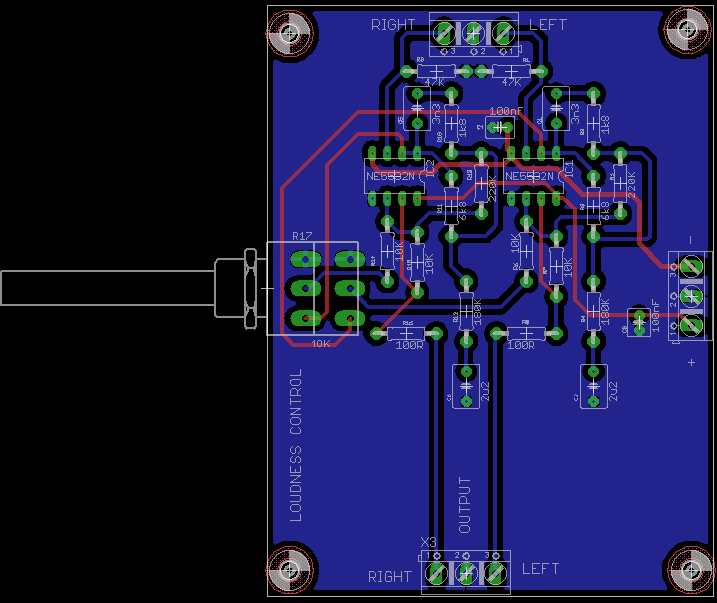Click the 10K value label under potentiometer
This screenshot has width=717, height=603.
(321, 344)
